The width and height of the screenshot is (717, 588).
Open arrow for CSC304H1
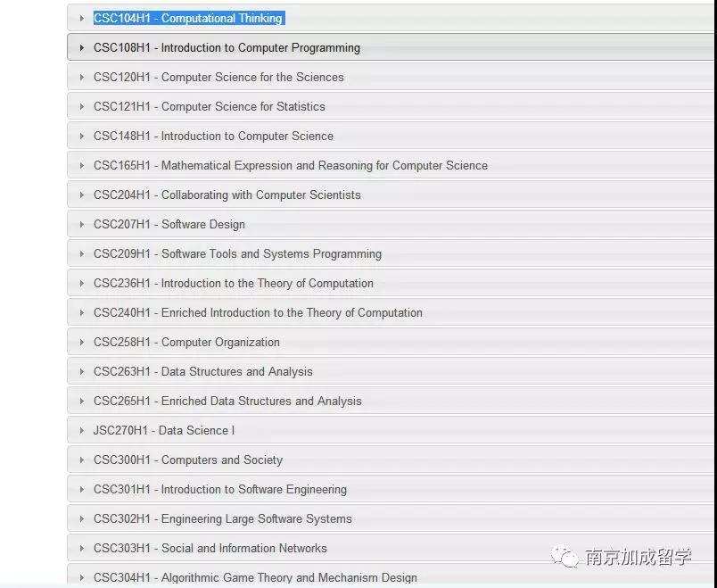click(x=82, y=577)
